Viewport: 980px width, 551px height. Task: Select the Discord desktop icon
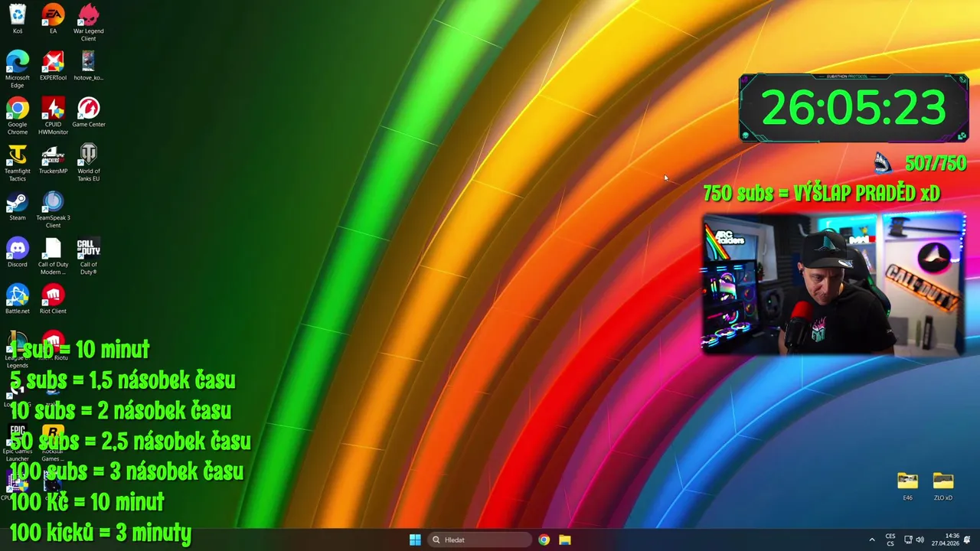coord(18,253)
